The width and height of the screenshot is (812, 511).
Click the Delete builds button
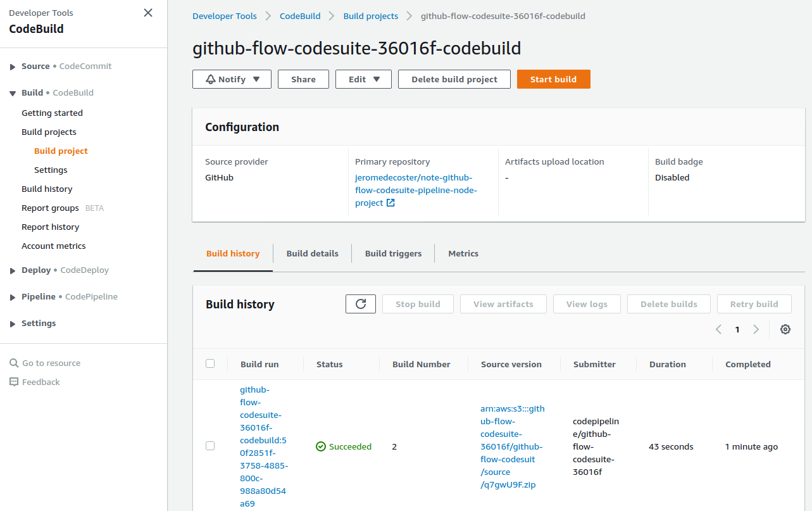click(669, 304)
